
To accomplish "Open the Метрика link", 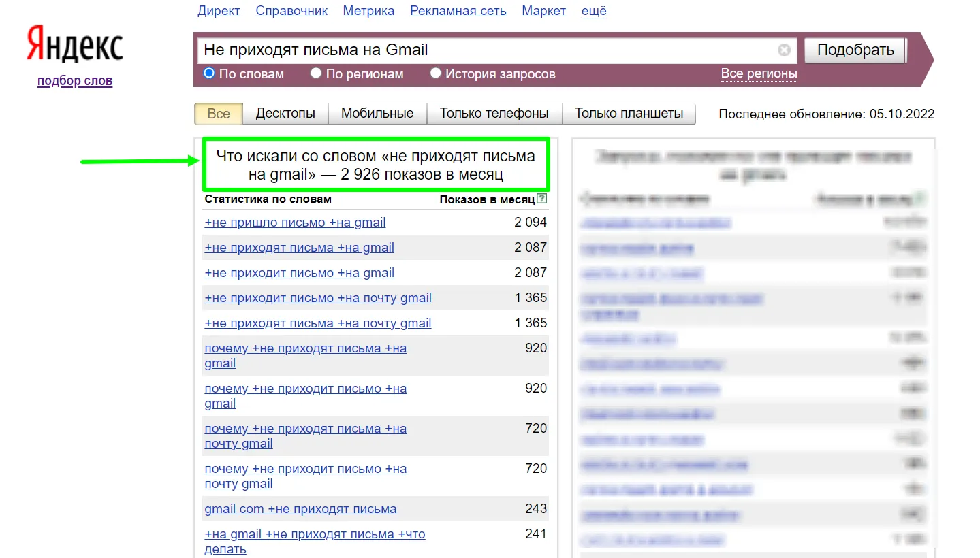I will click(x=368, y=11).
